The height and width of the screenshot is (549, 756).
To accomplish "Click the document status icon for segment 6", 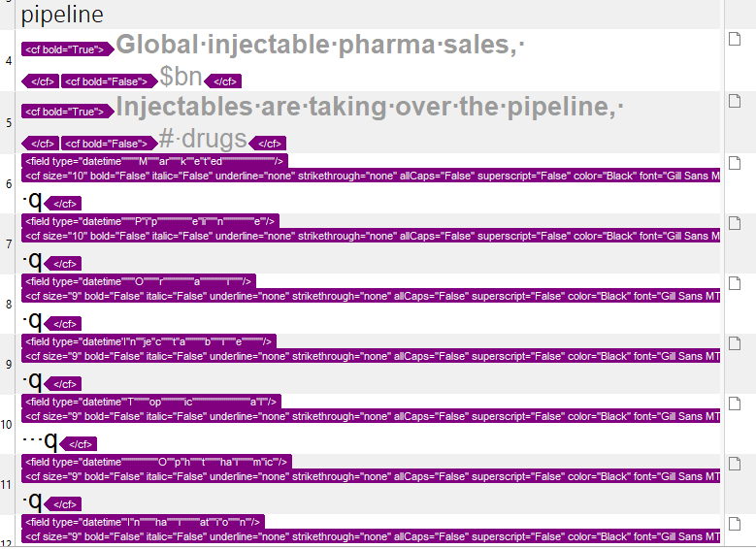I will click(735, 163).
